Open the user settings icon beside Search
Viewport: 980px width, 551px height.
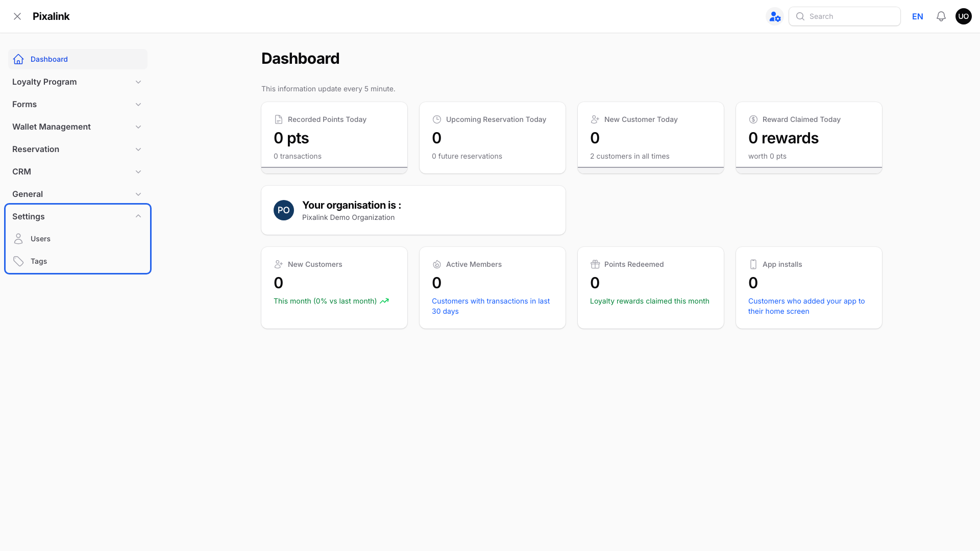[x=775, y=16]
